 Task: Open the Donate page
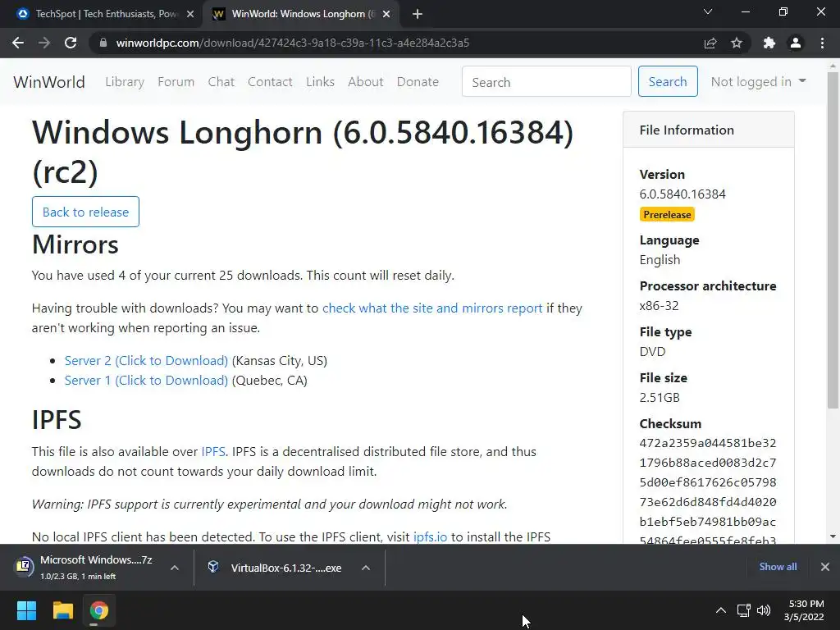pos(418,82)
